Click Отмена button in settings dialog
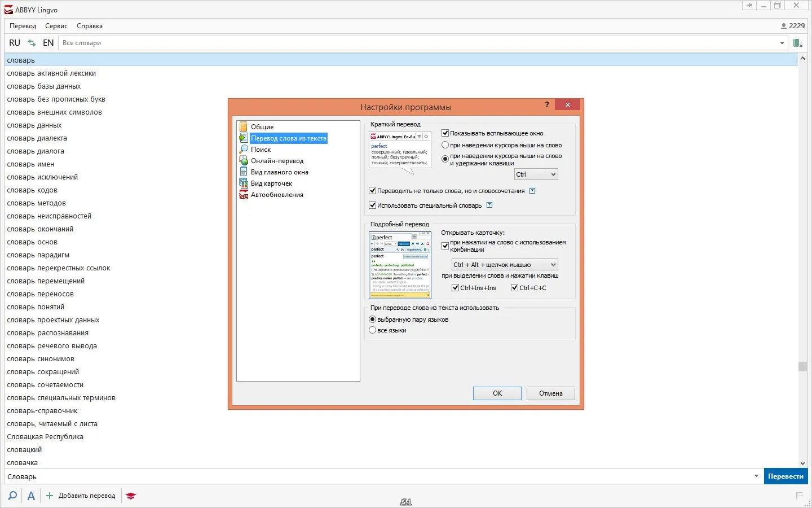The height and width of the screenshot is (508, 812). click(x=550, y=393)
